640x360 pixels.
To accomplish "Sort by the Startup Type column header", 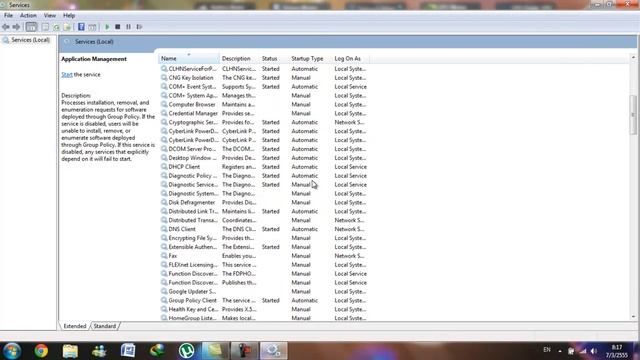I will click(310, 59).
